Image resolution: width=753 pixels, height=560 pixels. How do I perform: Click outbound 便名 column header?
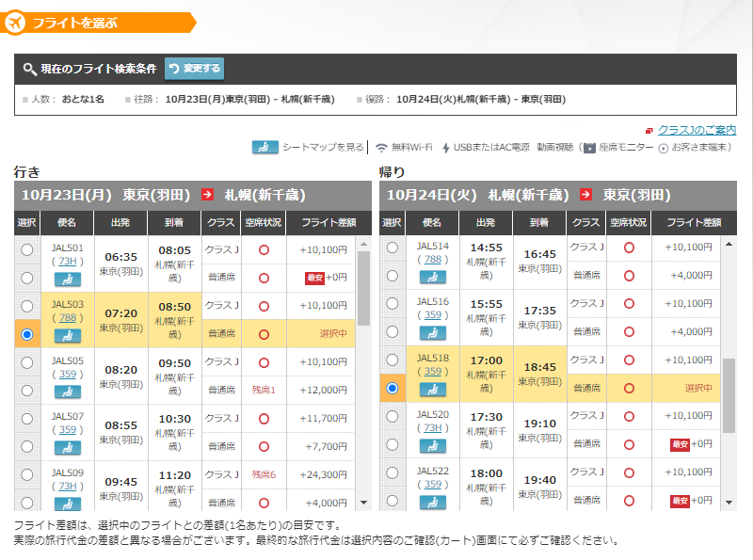click(x=67, y=223)
